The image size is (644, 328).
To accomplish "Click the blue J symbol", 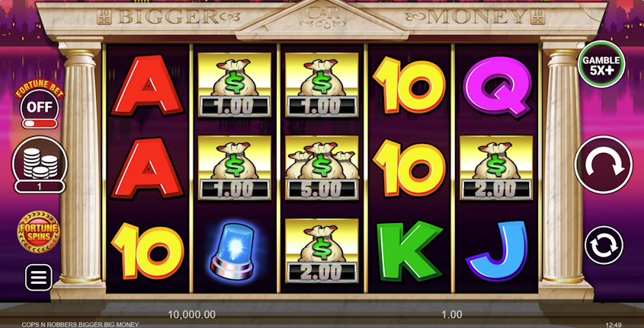I will 498,250.
